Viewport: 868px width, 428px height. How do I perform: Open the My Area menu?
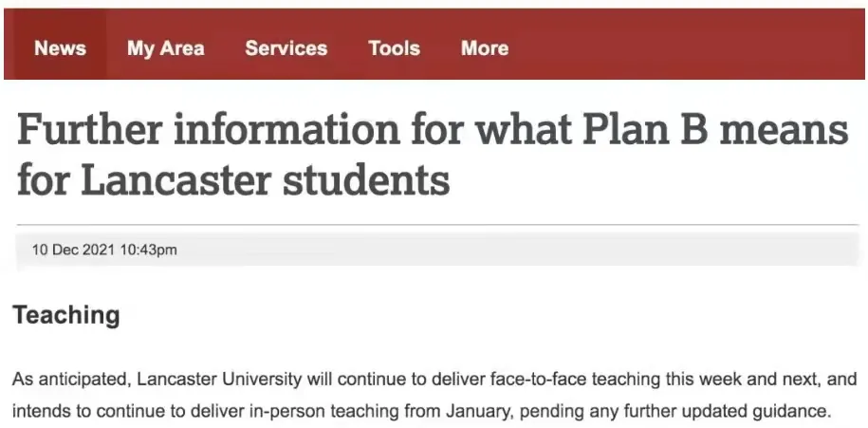click(165, 48)
